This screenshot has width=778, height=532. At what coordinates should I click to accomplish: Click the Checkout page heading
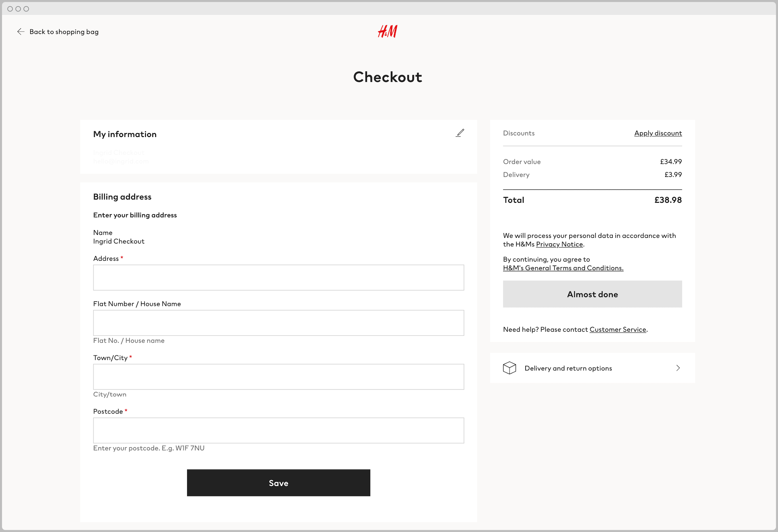[387, 77]
